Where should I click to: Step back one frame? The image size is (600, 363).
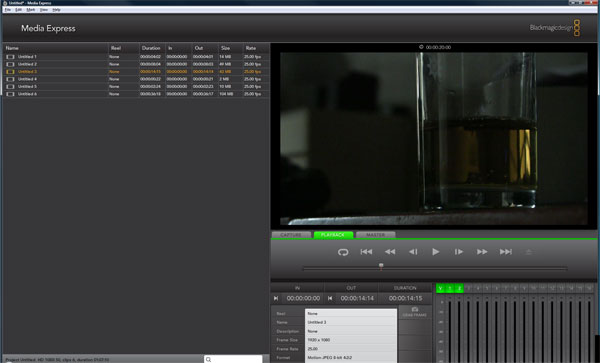(413, 252)
